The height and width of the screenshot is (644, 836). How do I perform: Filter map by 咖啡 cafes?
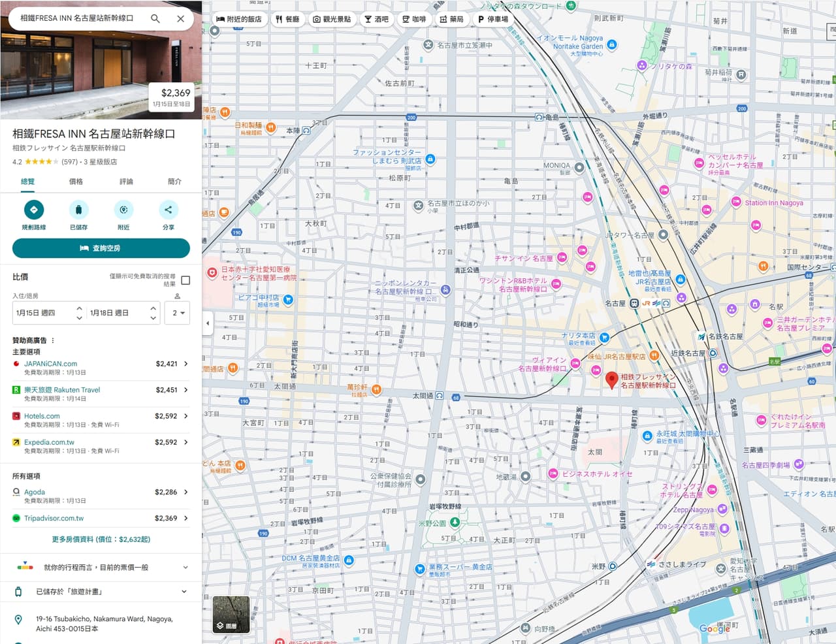414,20
